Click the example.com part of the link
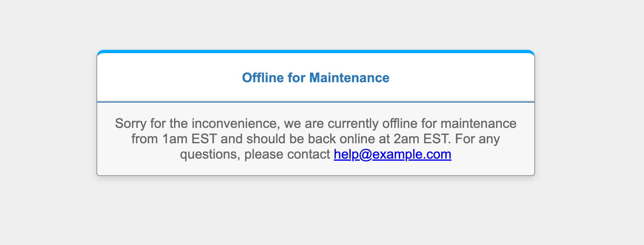 click(412, 154)
